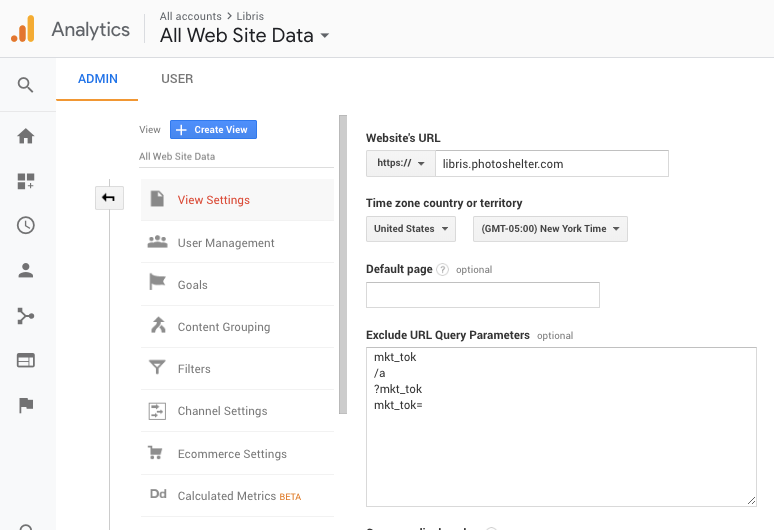Open Acquisition reports branching arrows icon
The height and width of the screenshot is (530, 774).
pyautogui.click(x=26, y=316)
